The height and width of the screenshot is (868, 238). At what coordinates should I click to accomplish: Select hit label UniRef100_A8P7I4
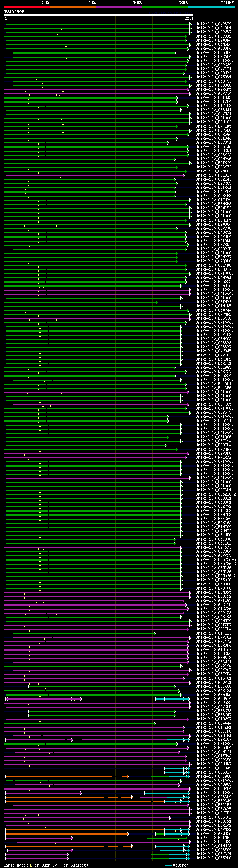pyautogui.click(x=213, y=93)
